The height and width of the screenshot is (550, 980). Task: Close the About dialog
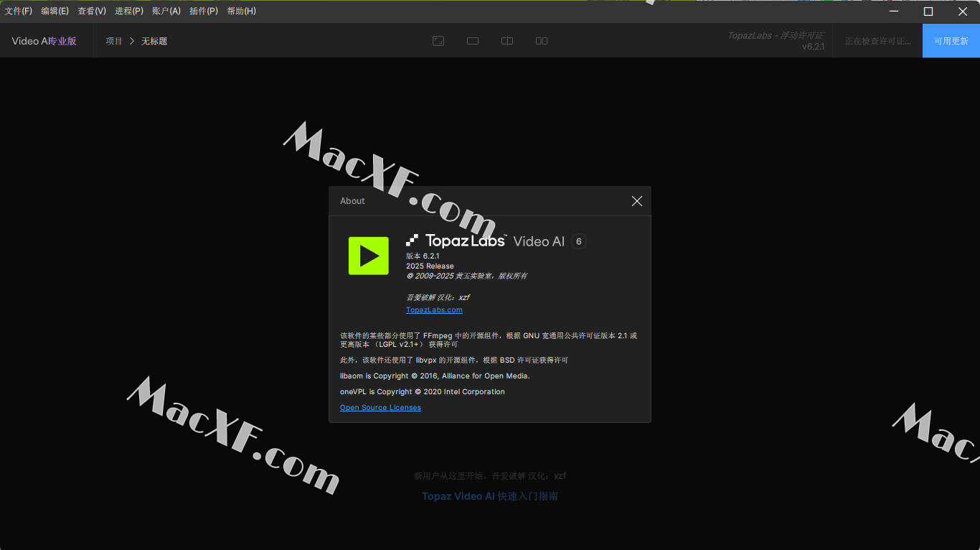(x=636, y=201)
